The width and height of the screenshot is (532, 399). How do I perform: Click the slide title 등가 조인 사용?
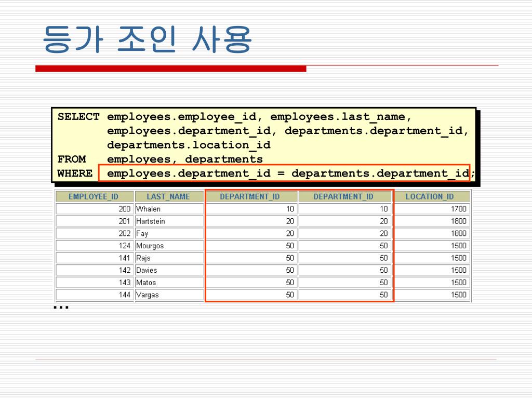point(147,39)
